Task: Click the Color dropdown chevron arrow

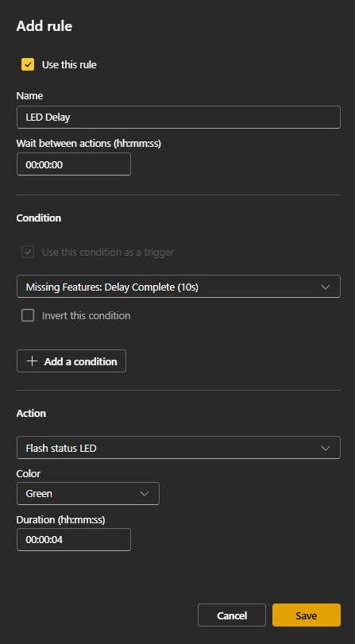Action: 145,494
